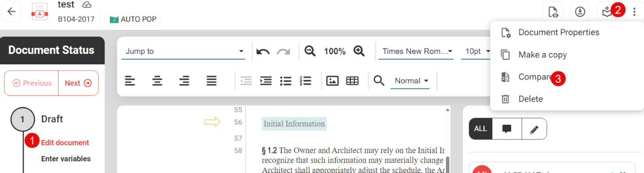Choose Compare from the menu
Viewport: 644px width, 173px height.
pos(567,77)
